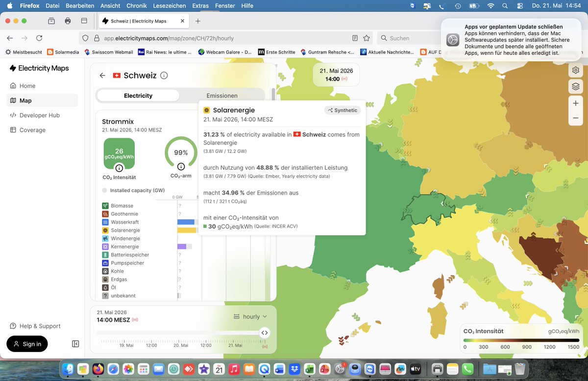Reload the page in Firefox
588x381 pixels.
point(39,38)
